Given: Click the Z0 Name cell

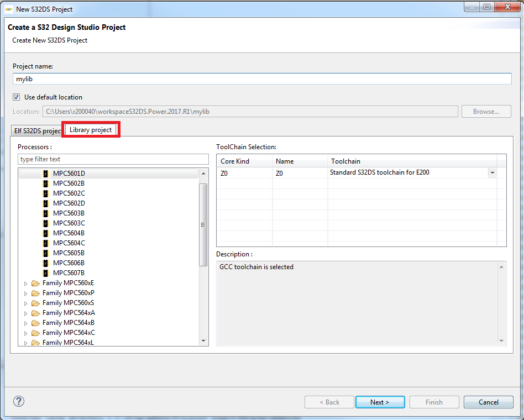Looking at the screenshot, I should point(300,173).
